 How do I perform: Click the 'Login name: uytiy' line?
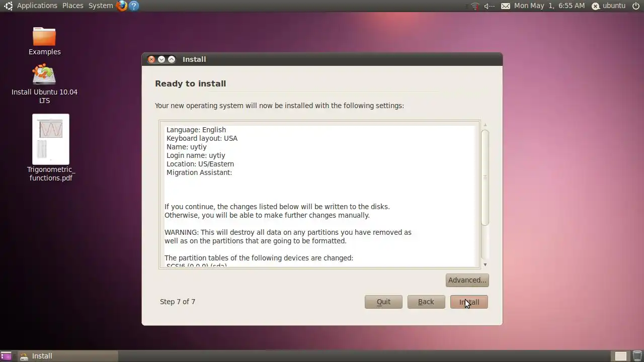pyautogui.click(x=196, y=155)
